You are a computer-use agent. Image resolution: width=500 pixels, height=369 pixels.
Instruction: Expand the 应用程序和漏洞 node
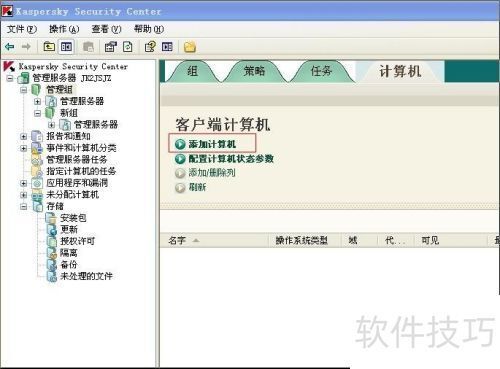pos(24,183)
